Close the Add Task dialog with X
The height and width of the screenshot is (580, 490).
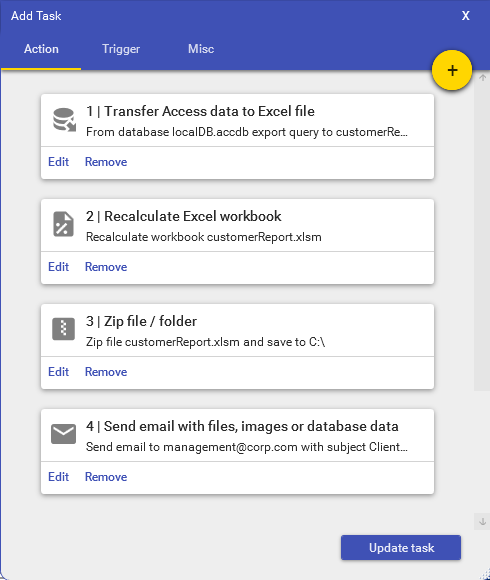point(466,16)
